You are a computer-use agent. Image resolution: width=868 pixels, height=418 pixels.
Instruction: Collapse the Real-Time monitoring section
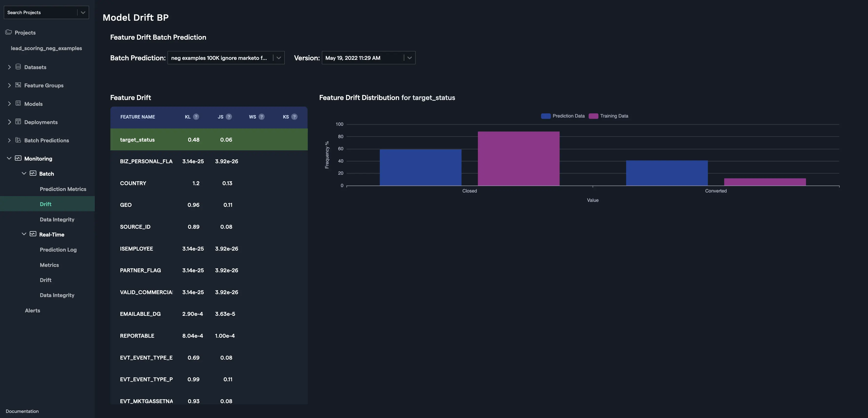(x=24, y=234)
